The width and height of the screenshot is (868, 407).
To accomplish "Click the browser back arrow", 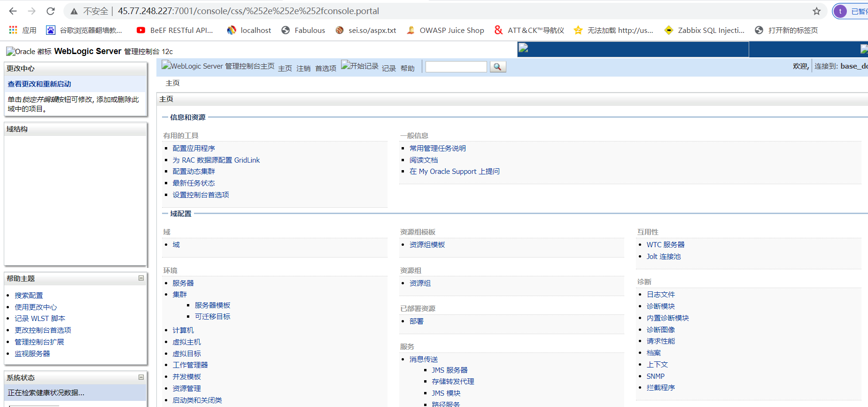I will (x=13, y=11).
